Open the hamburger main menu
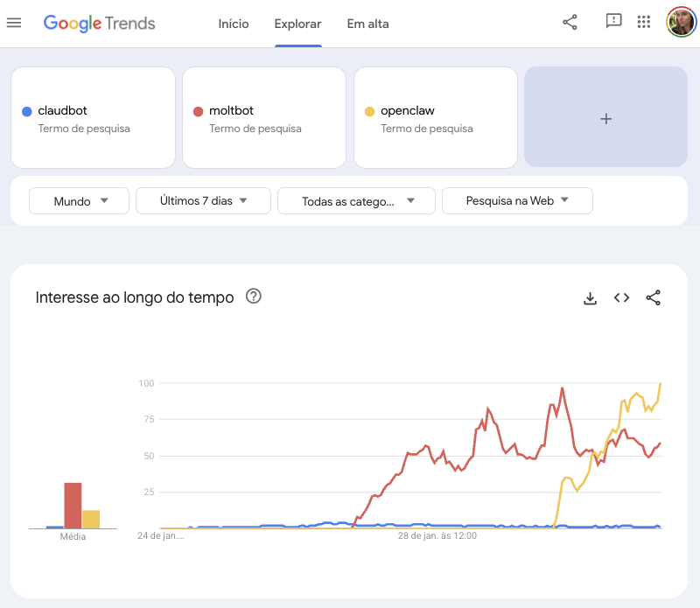The height and width of the screenshot is (608, 700). click(13, 23)
